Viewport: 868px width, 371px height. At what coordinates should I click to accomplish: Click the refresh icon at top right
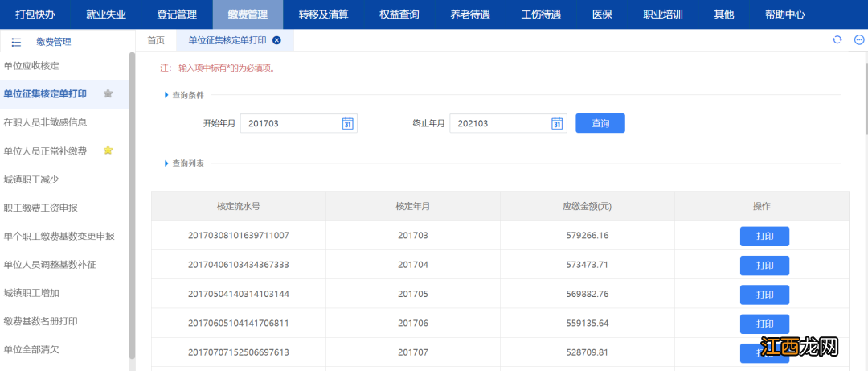837,40
